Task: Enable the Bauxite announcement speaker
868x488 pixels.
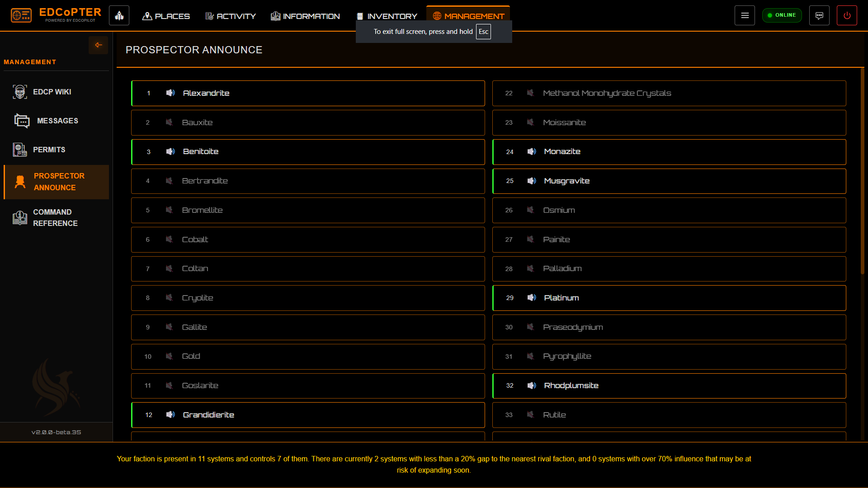Action: pos(169,122)
